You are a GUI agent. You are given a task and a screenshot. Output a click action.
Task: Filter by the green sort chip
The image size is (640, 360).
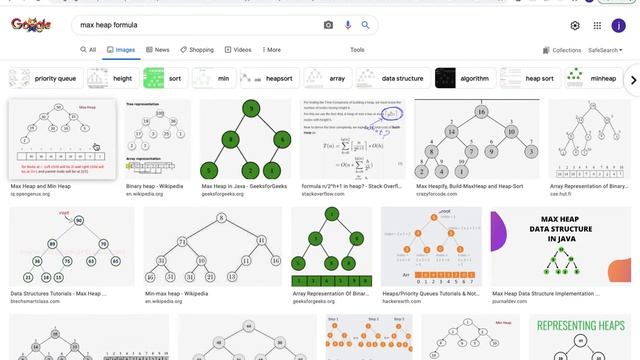[165, 78]
